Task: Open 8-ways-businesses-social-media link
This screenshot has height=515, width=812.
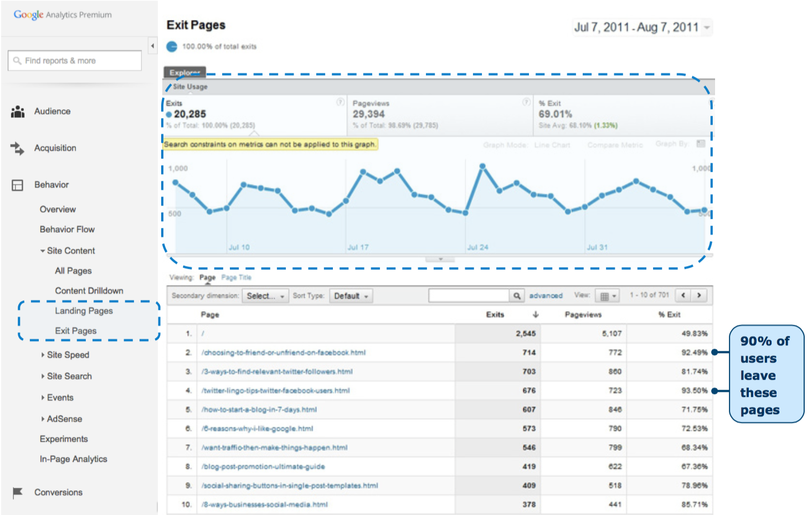Action: point(264,505)
